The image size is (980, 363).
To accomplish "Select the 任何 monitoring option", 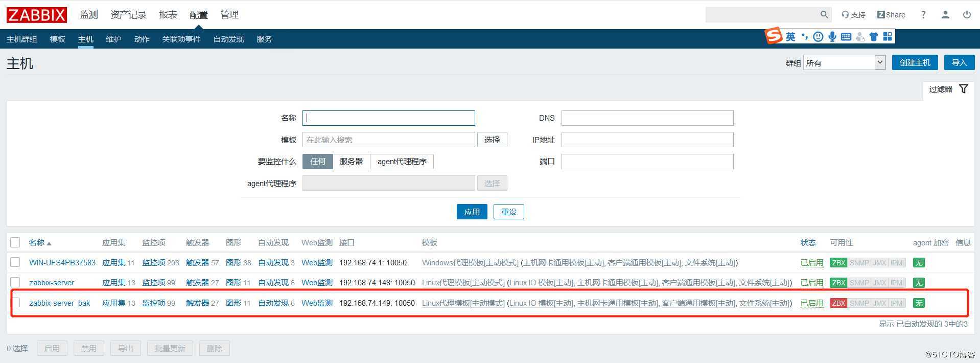I will pyautogui.click(x=318, y=162).
